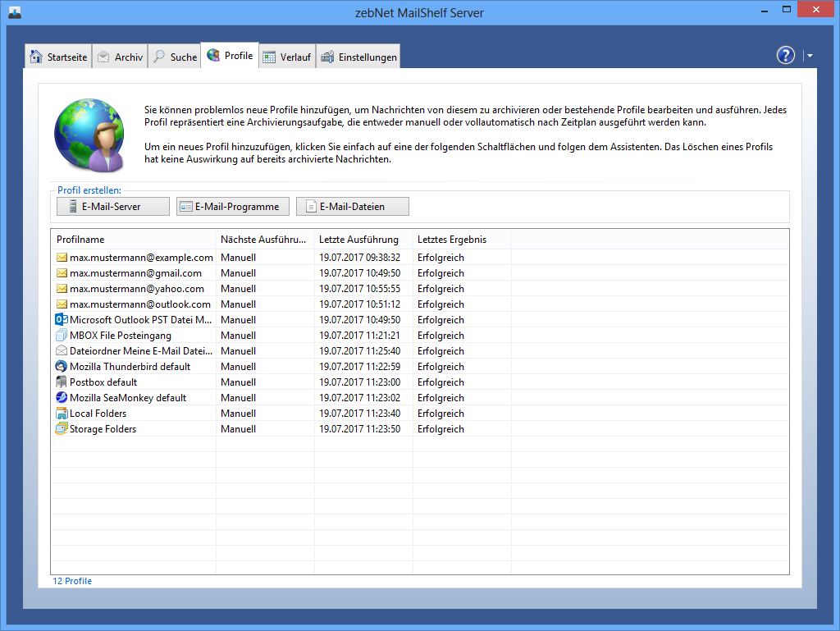The image size is (840, 631).
Task: Click the Einstellungen tab's settings icon
Action: 327,57
